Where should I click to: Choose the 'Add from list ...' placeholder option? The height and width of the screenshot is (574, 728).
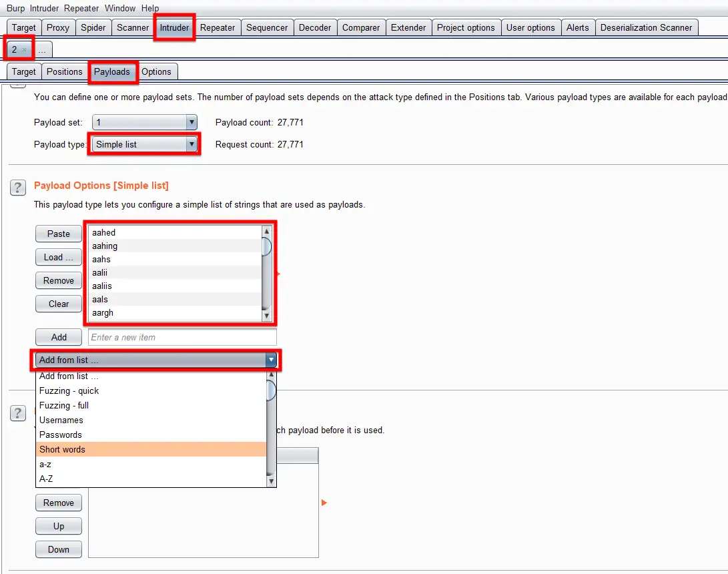tap(151, 376)
